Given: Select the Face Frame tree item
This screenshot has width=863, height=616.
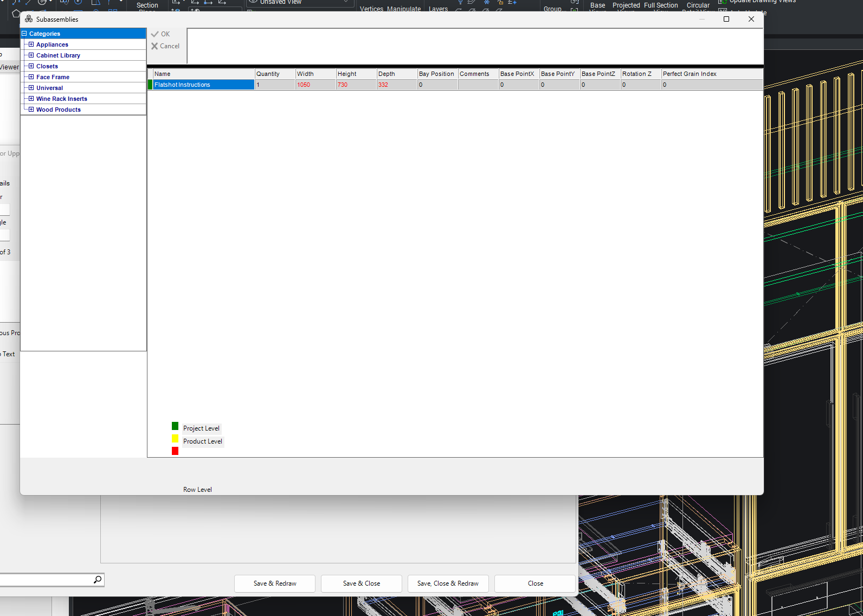Looking at the screenshot, I should click(x=53, y=77).
